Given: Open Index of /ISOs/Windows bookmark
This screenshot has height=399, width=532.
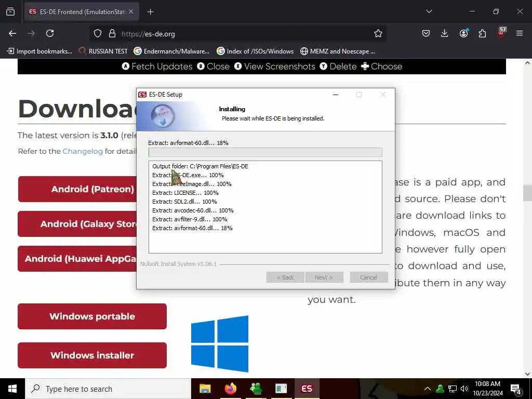Looking at the screenshot, I should click(x=255, y=51).
